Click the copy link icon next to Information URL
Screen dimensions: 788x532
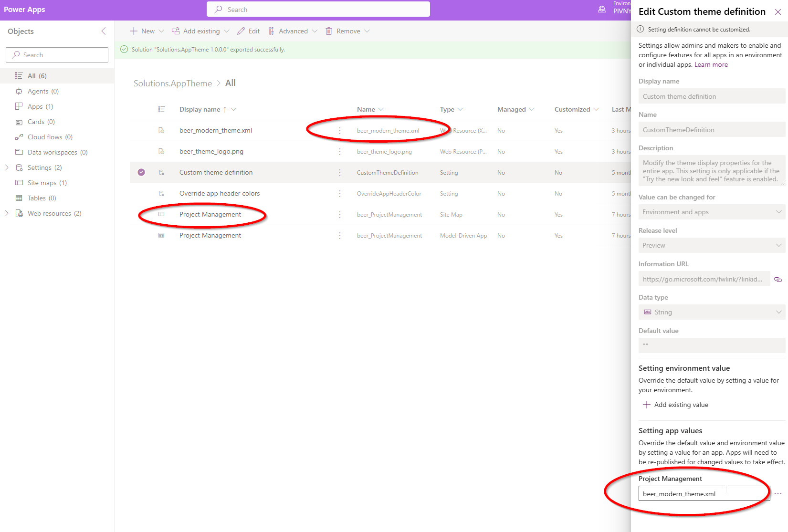tap(778, 280)
